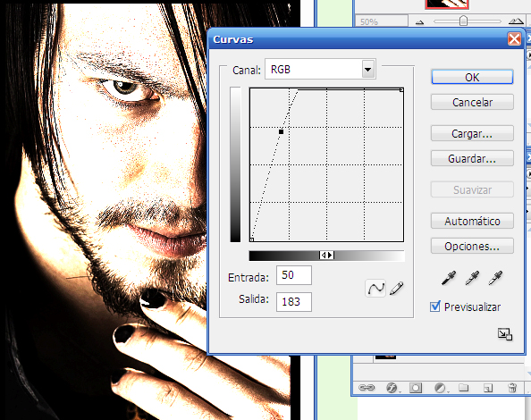Expand the Curvas dialog size icon
This screenshot has height=420, width=531.
point(505,334)
